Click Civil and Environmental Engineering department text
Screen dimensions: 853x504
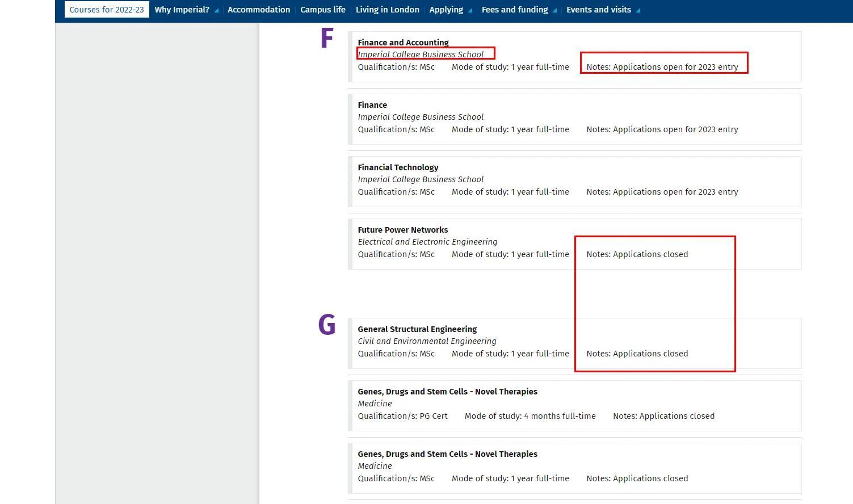(x=427, y=341)
